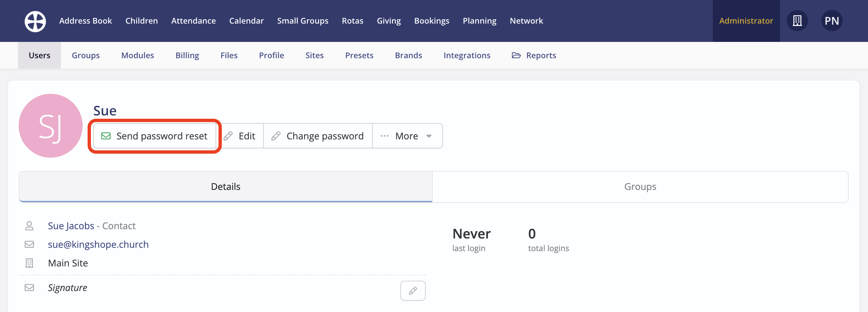
Task: Open the sue@kingshope.church email link
Action: pos(98,244)
